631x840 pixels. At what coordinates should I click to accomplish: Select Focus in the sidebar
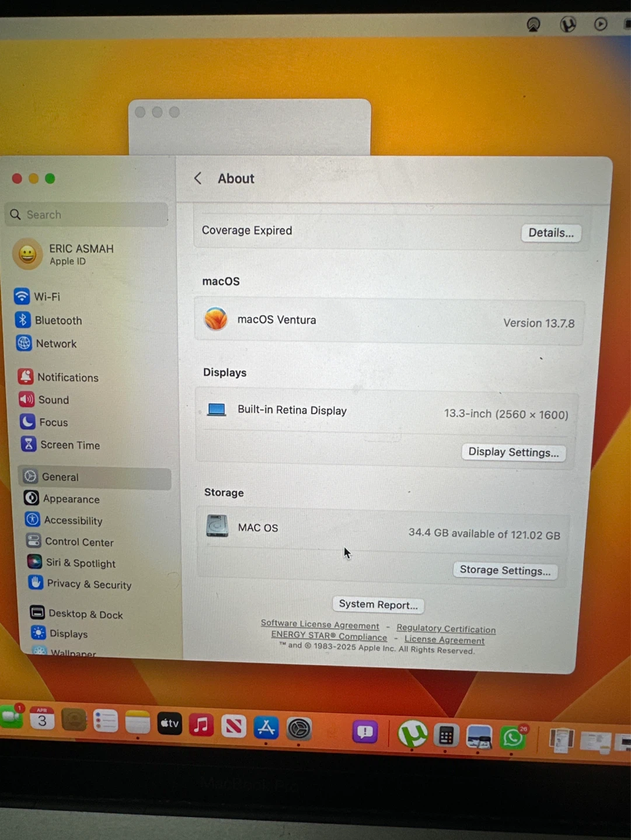click(x=53, y=422)
